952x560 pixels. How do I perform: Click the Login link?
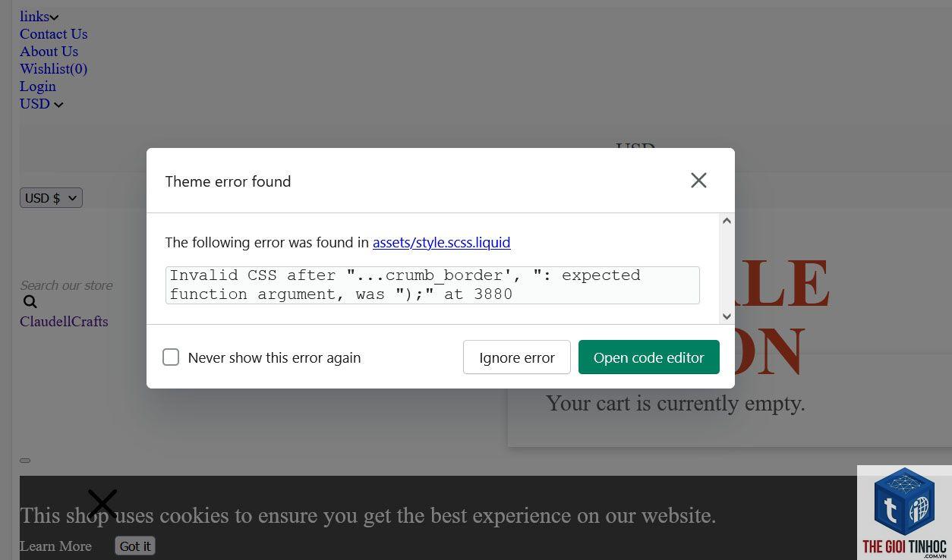[x=38, y=86]
